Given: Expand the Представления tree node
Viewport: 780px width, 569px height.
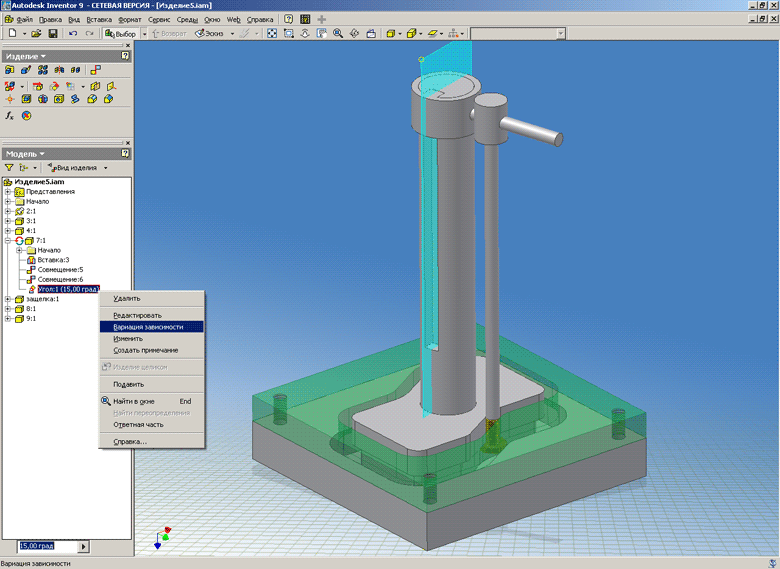Looking at the screenshot, I should [x=8, y=191].
